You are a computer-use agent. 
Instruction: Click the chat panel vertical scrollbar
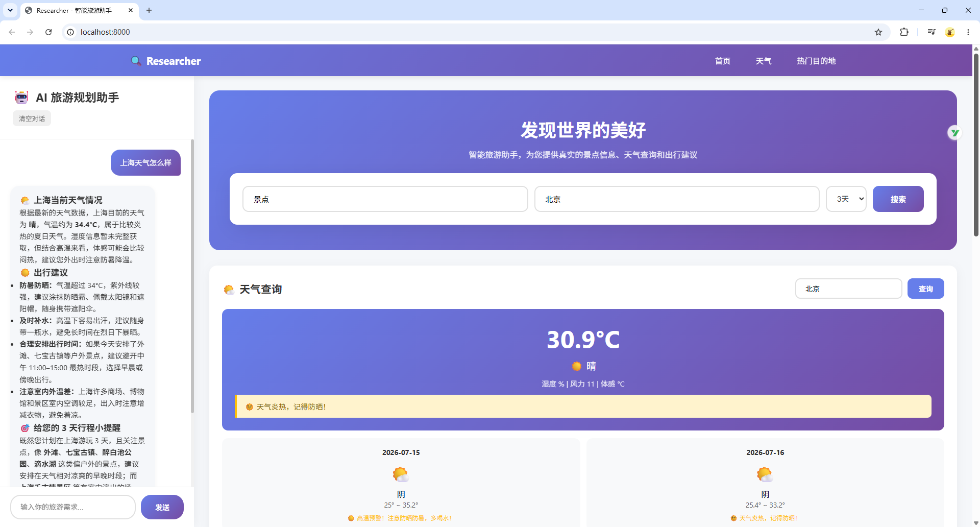192,276
